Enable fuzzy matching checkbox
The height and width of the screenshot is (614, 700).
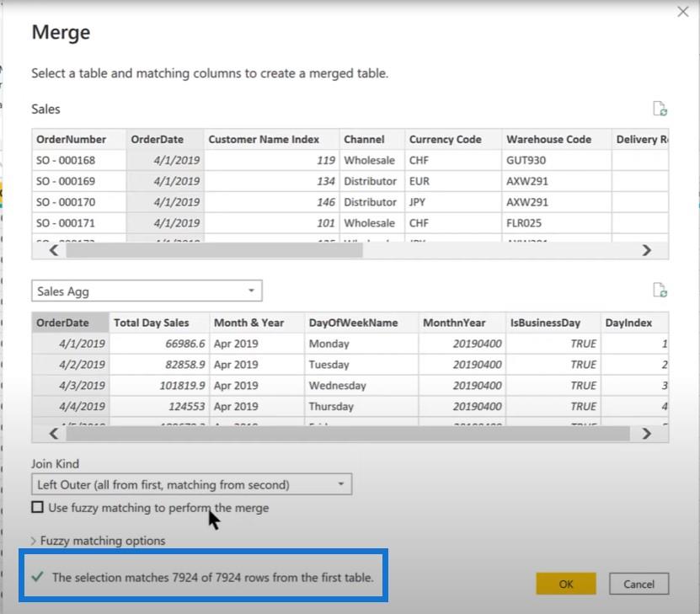point(38,507)
